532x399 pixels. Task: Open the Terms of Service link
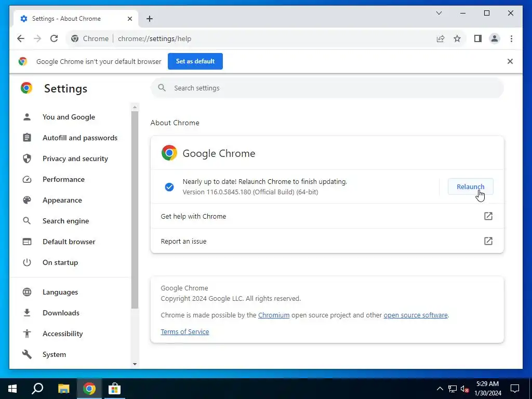tap(185, 332)
